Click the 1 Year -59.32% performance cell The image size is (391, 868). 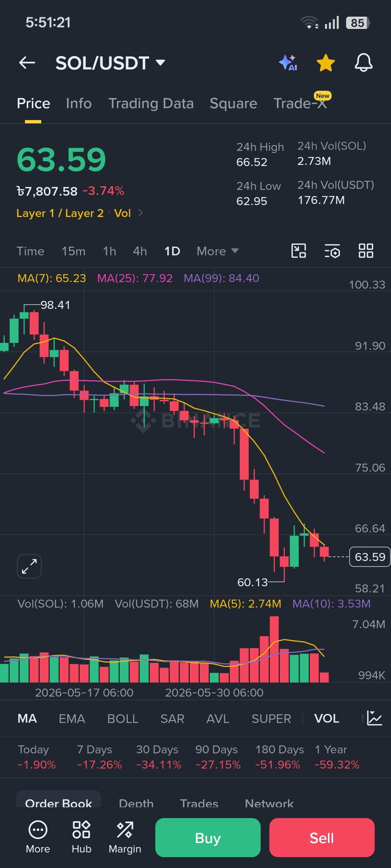pyautogui.click(x=337, y=757)
